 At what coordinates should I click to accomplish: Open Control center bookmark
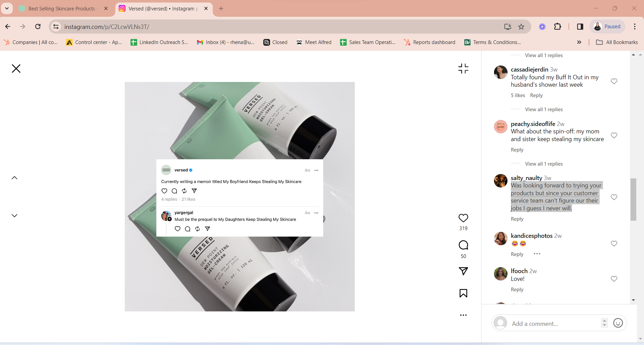[94, 42]
